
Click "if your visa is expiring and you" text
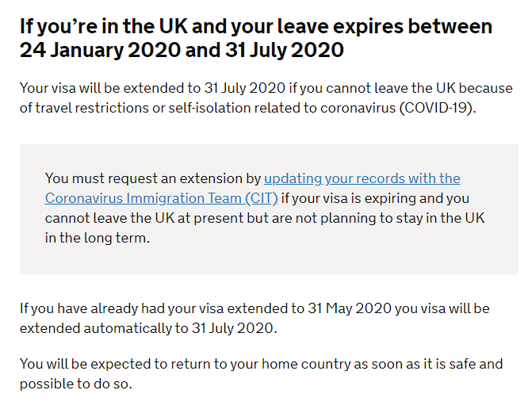tap(375, 198)
